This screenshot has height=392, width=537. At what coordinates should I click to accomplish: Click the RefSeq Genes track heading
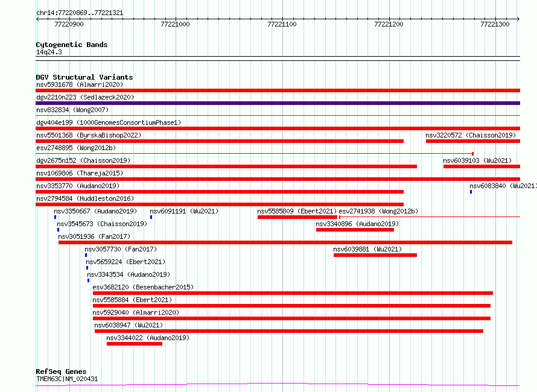point(61,371)
